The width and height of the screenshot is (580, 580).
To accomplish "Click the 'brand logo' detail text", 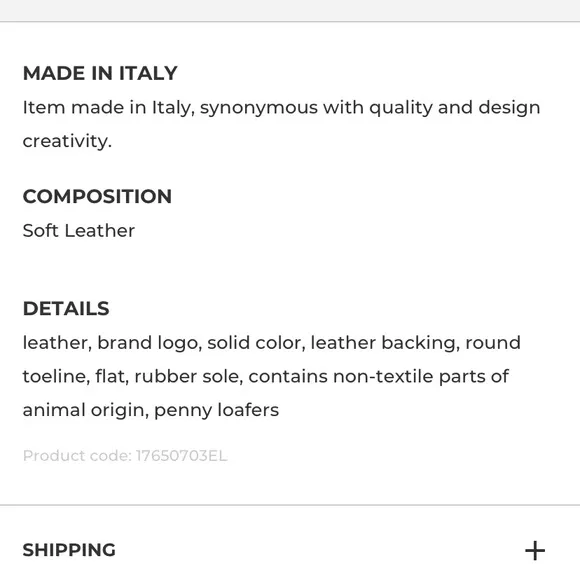I will [149, 343].
